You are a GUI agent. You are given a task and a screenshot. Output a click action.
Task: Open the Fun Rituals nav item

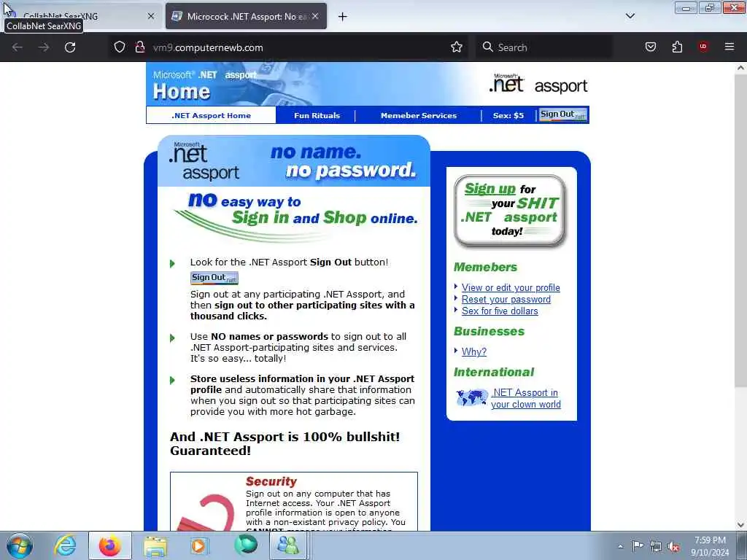pos(317,115)
